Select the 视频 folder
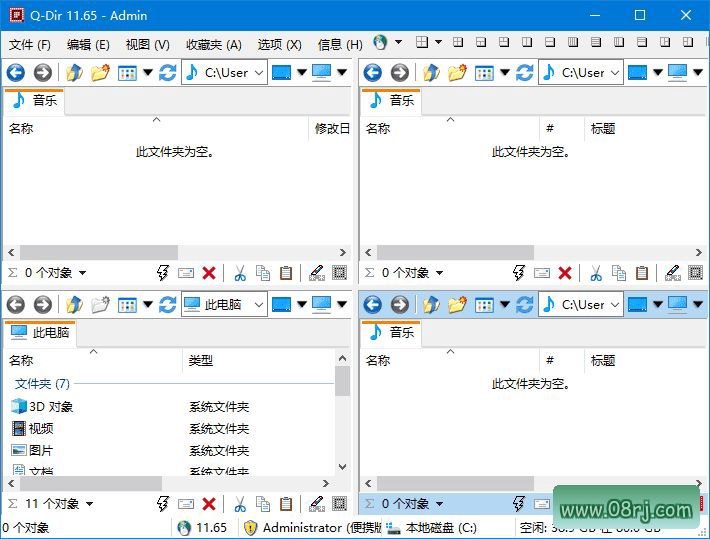710x539 pixels. (x=33, y=428)
